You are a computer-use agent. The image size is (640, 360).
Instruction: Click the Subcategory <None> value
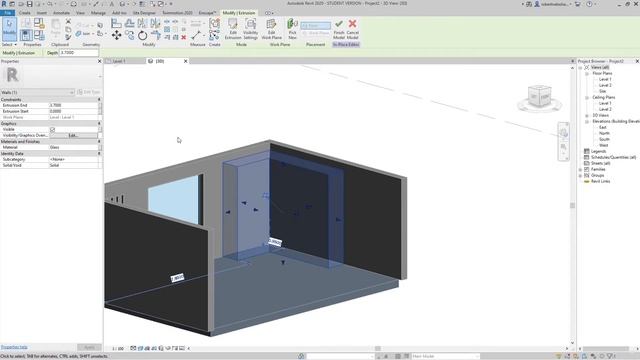[73, 160]
